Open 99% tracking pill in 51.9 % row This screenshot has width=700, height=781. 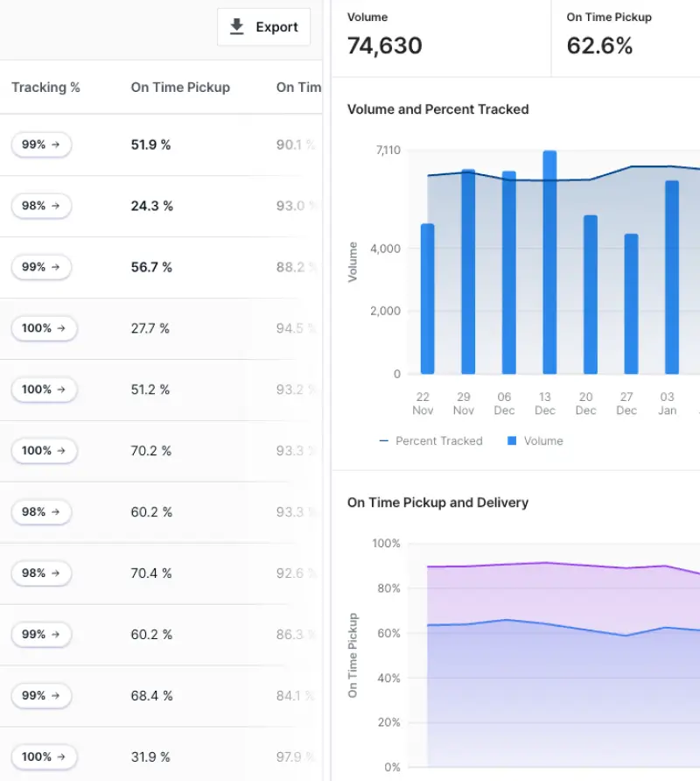pyautogui.click(x=41, y=144)
